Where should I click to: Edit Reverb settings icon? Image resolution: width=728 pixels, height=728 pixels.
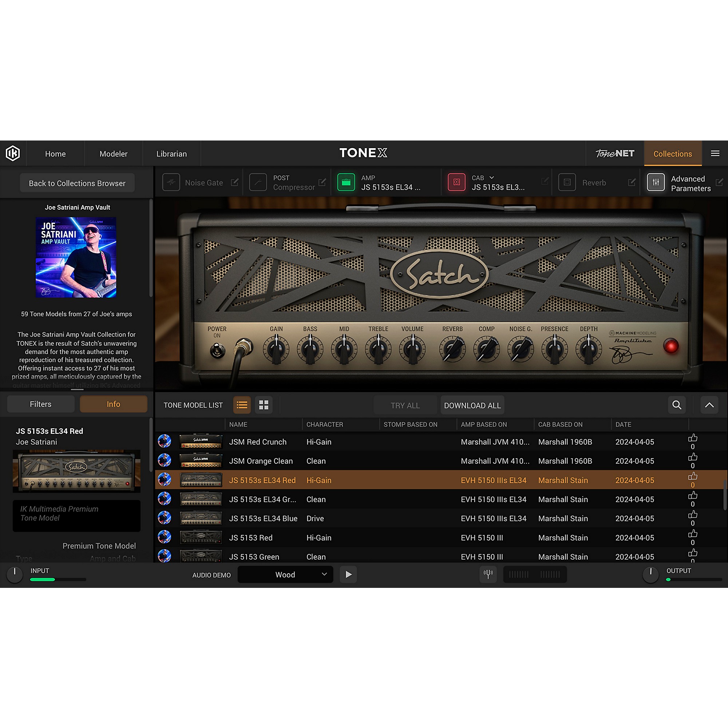632,182
